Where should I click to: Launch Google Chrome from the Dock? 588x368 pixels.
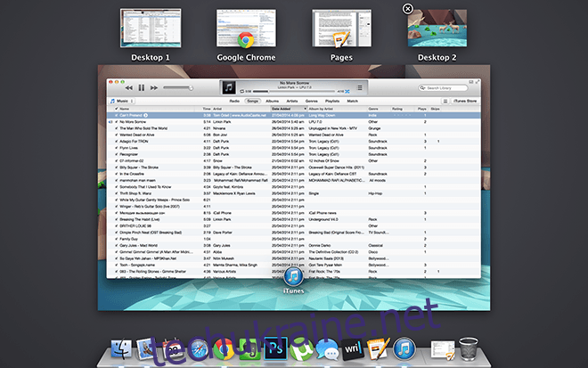coord(224,349)
